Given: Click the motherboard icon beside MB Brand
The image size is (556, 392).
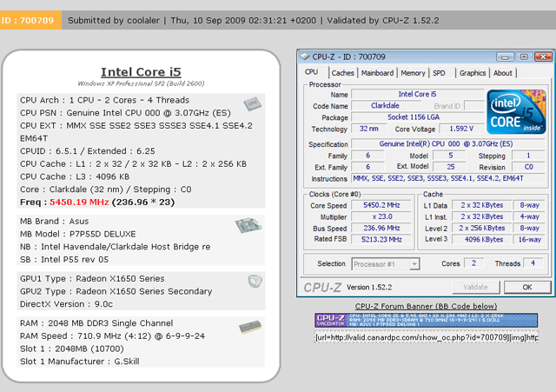Looking at the screenshot, I should [248, 225].
